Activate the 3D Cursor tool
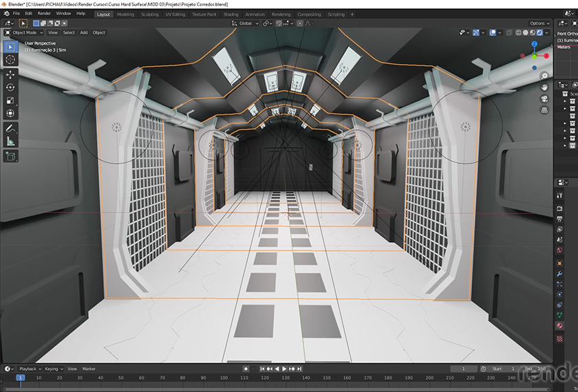This screenshot has height=392, width=578. point(10,60)
